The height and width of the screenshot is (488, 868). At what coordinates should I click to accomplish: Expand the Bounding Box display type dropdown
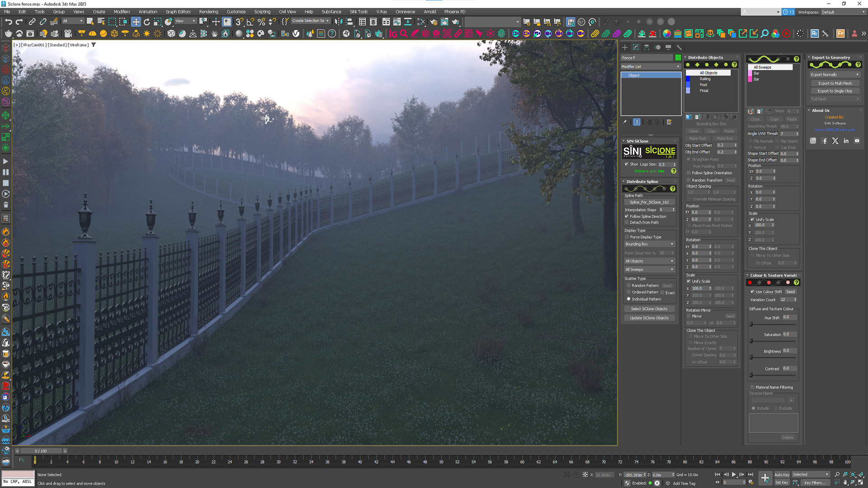[650, 244]
